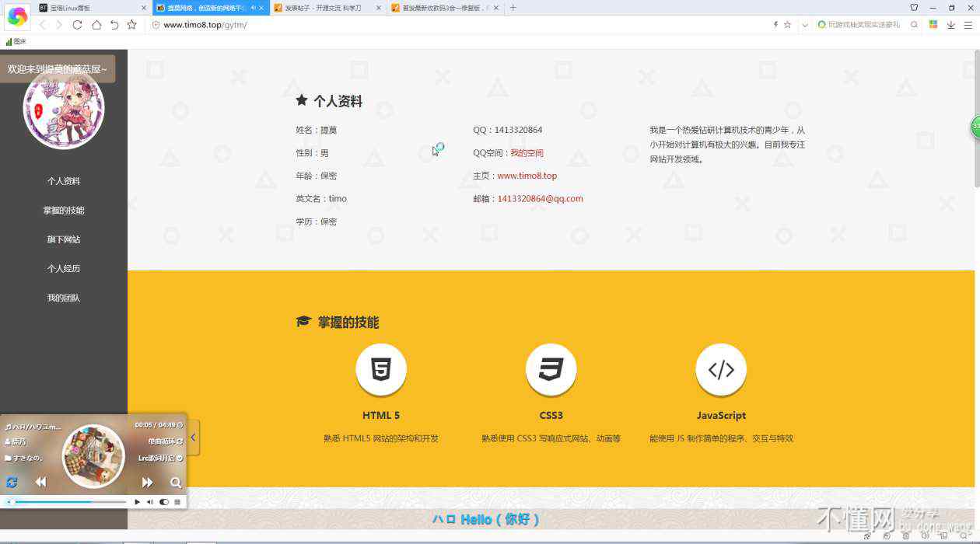Click the search magnifier in music player
Viewport: 980px width, 544px height.
176,483
